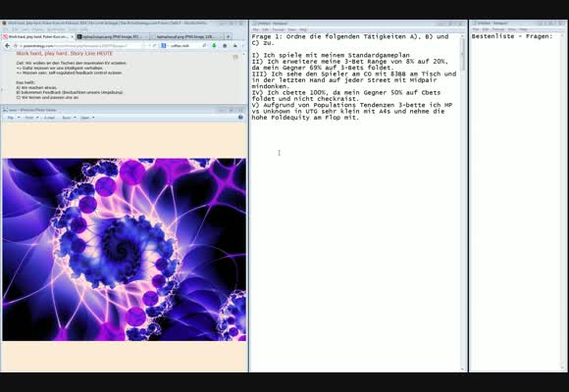The width and height of the screenshot is (569, 392).
Task: Click the new tab plus button
Action: click(228, 36)
